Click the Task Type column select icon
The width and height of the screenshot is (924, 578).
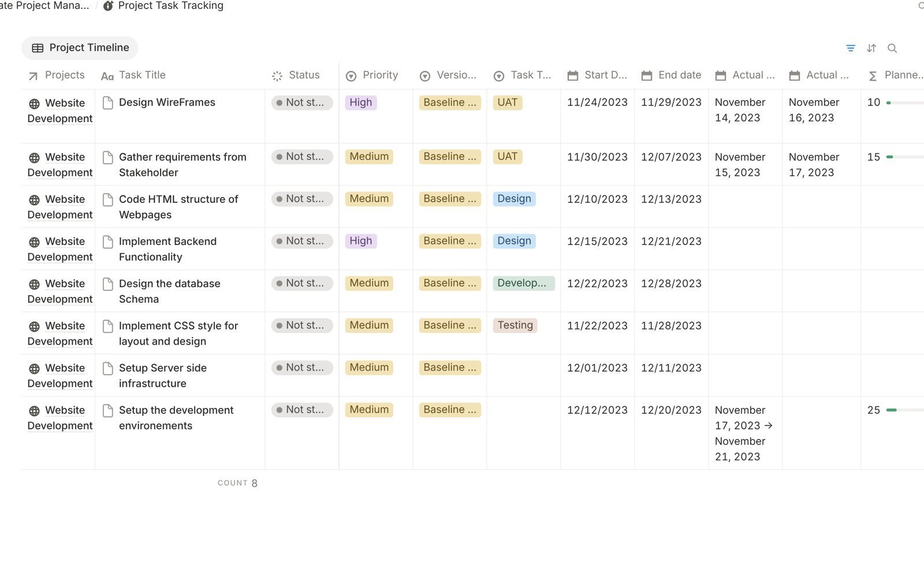pyautogui.click(x=499, y=76)
